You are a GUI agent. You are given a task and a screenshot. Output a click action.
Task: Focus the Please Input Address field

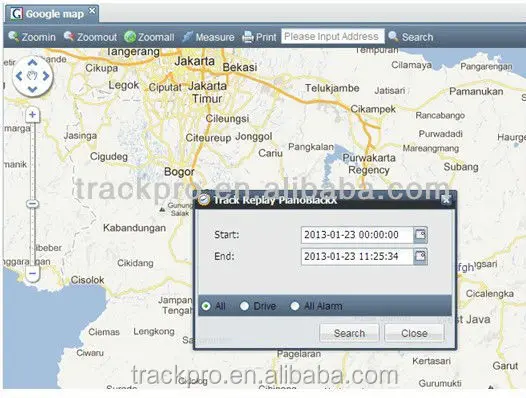[x=333, y=36]
